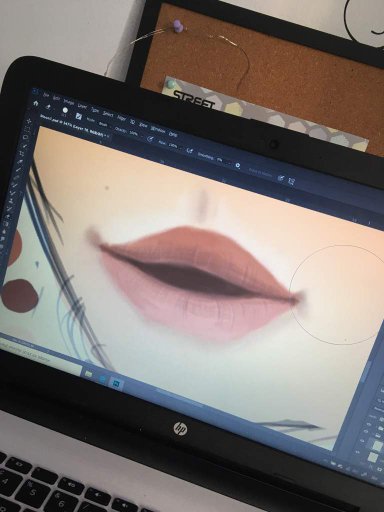
Task: Open the File menu
Action: pos(46,95)
